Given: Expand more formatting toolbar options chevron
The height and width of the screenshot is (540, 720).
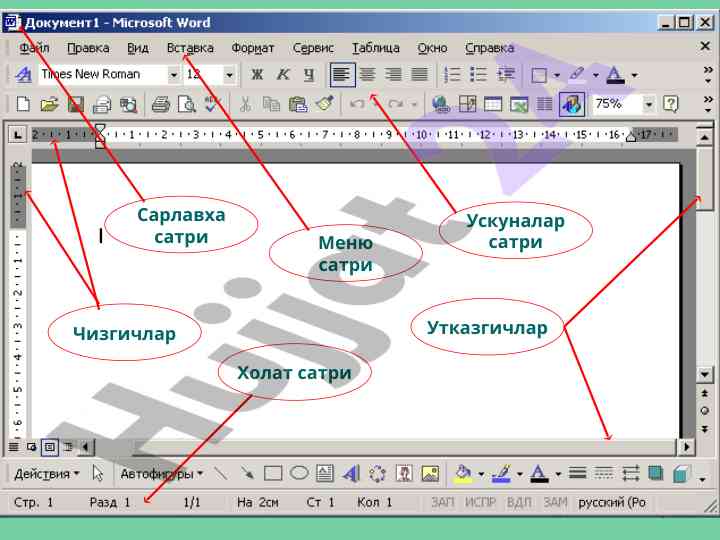Looking at the screenshot, I should point(708,75).
